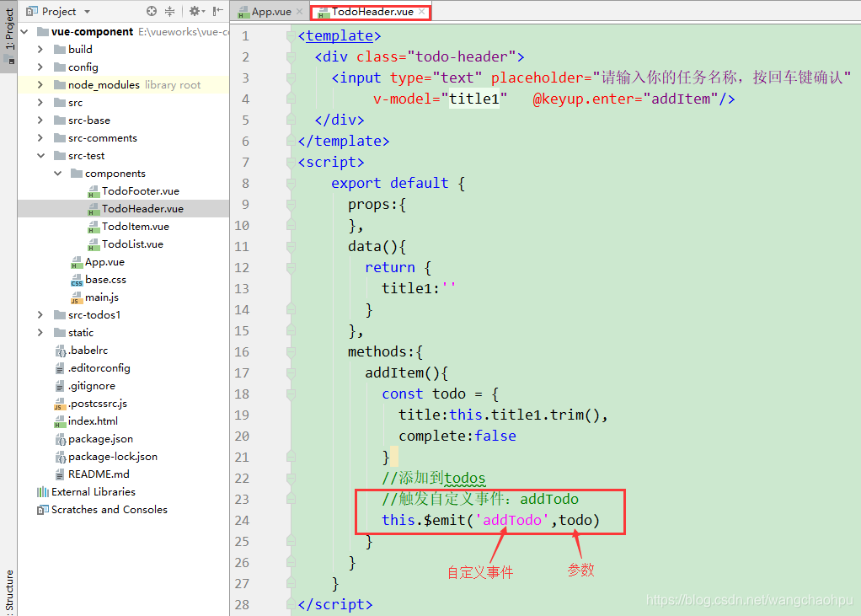
Task: Click line number 24 in gutter
Action: [x=242, y=521]
